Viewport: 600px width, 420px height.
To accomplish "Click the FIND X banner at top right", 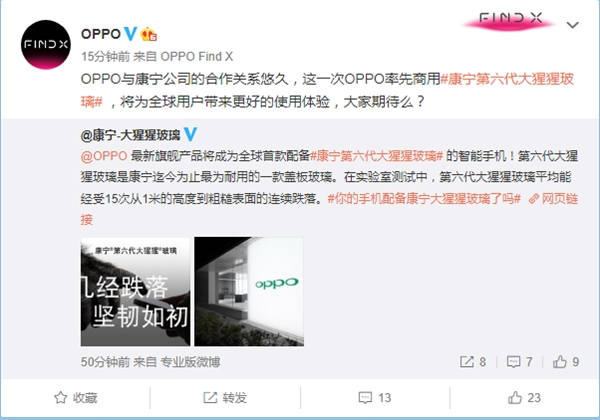I will point(509,20).
